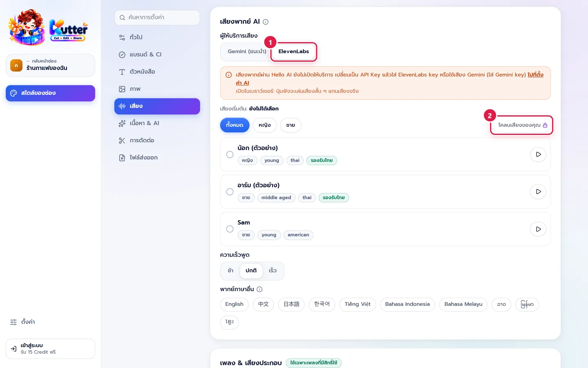Open the ไฟล์ส่งออก export settings
This screenshot has height=368, width=588.
(157, 157)
